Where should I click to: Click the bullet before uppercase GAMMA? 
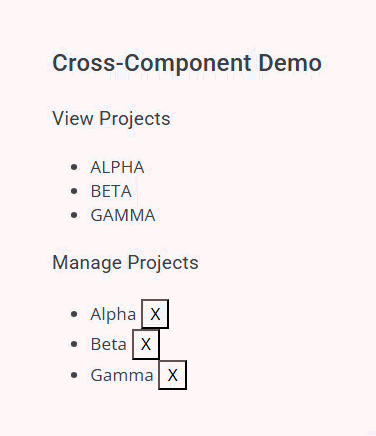coord(74,215)
